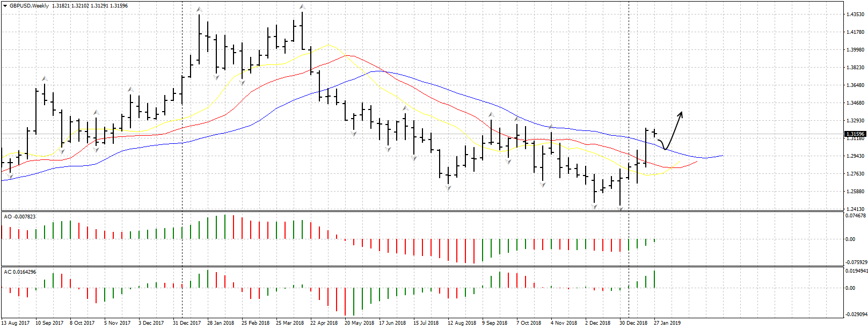Click the up fractal above the September 2018 high
The image size is (868, 329).
pos(491,115)
